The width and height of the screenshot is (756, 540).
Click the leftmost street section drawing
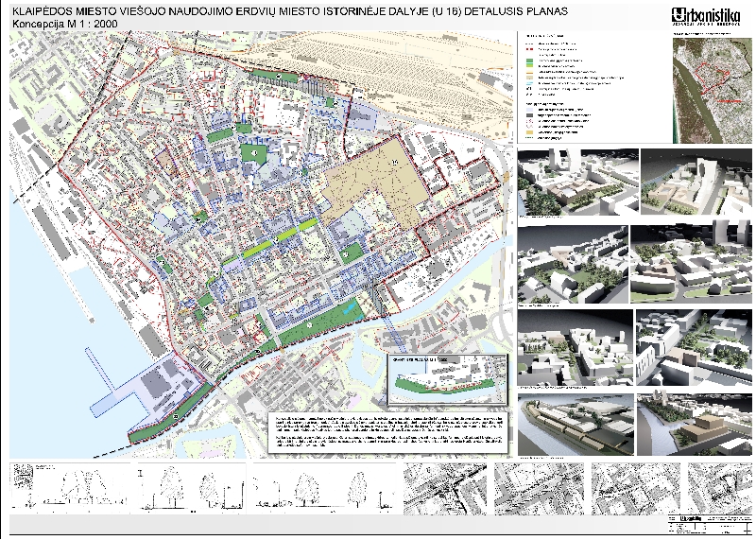[x=66, y=487]
